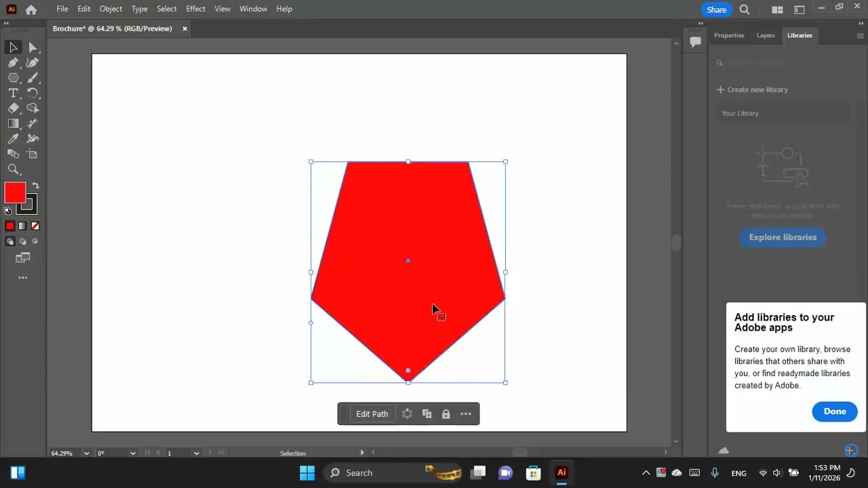This screenshot has height=488, width=868.
Task: Enable Draw Normal mode
Action: click(x=9, y=241)
